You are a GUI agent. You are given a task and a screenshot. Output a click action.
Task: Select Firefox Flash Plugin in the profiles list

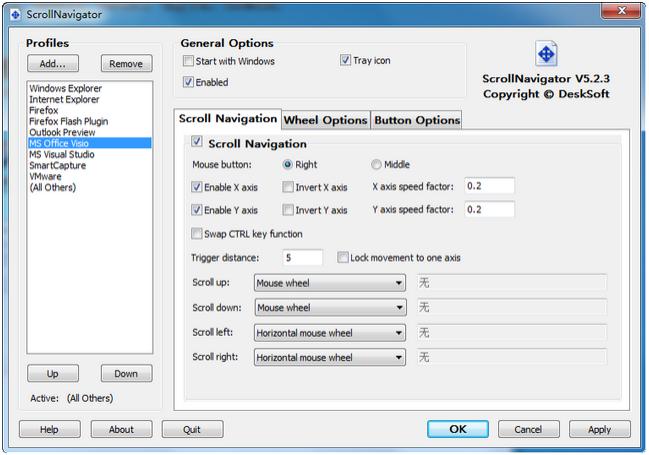pyautogui.click(x=68, y=121)
